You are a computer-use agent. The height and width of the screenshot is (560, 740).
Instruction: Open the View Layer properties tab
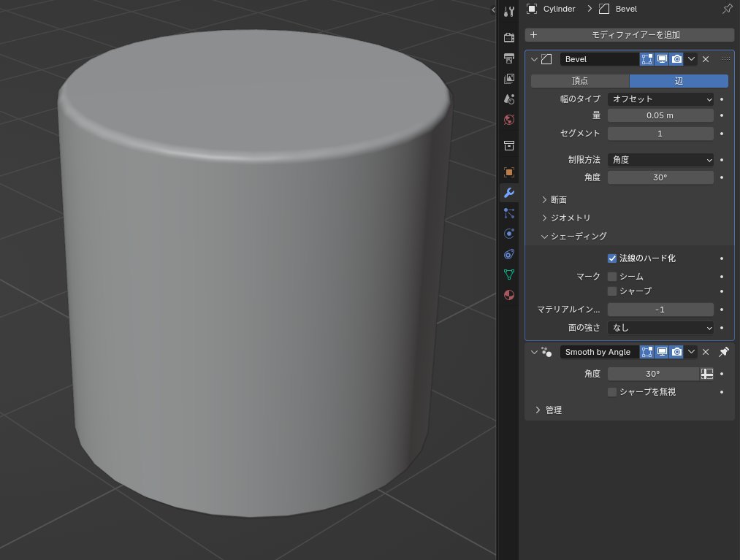point(508,78)
